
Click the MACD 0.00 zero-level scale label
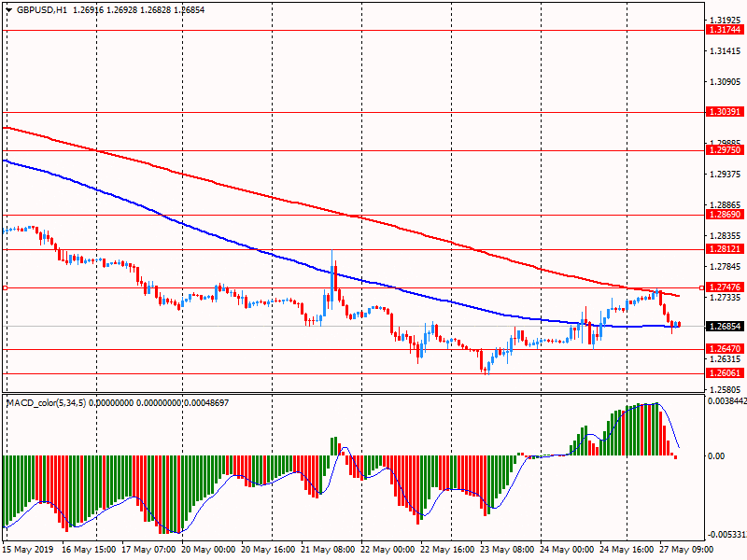pos(716,455)
